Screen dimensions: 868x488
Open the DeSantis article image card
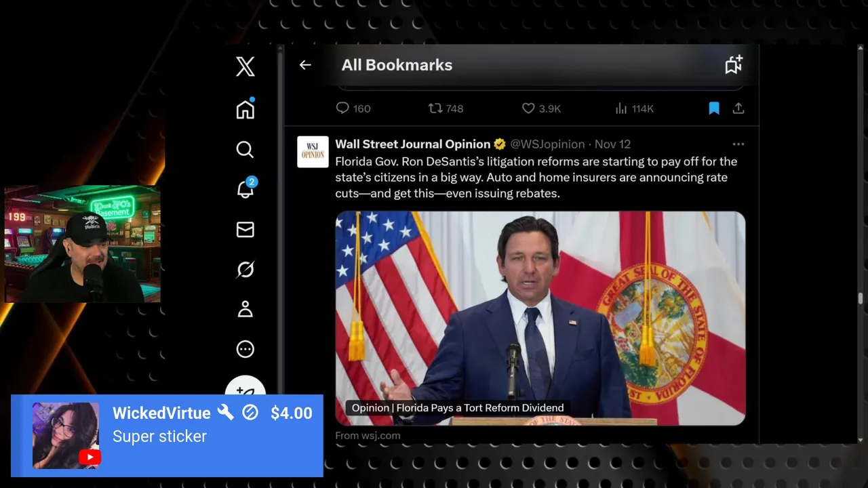coord(540,318)
